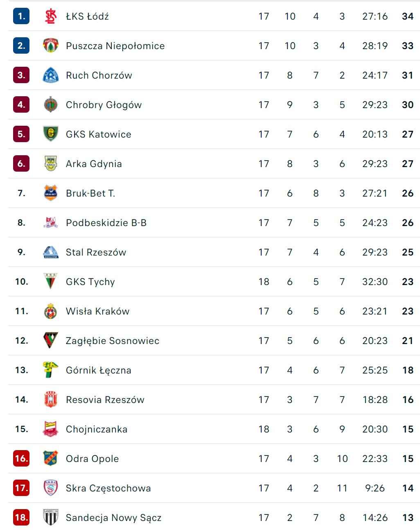420x530 pixels.
Task: Click the ŁKS Łódź club crest
Action: tap(51, 16)
